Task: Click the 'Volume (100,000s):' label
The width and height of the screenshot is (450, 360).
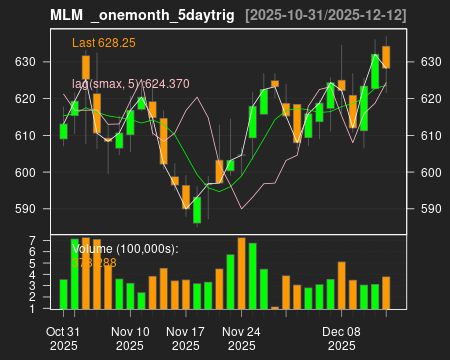Action: [125, 249]
